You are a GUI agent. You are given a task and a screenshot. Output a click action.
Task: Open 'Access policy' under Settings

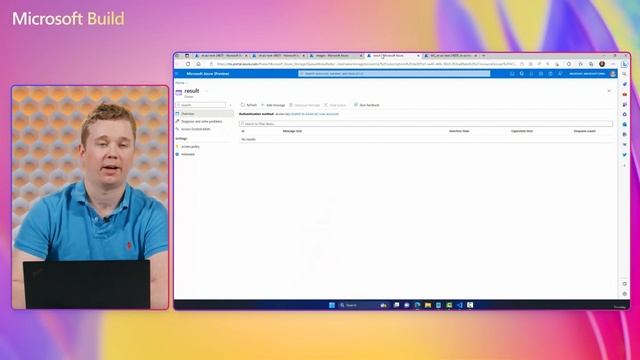click(190, 147)
